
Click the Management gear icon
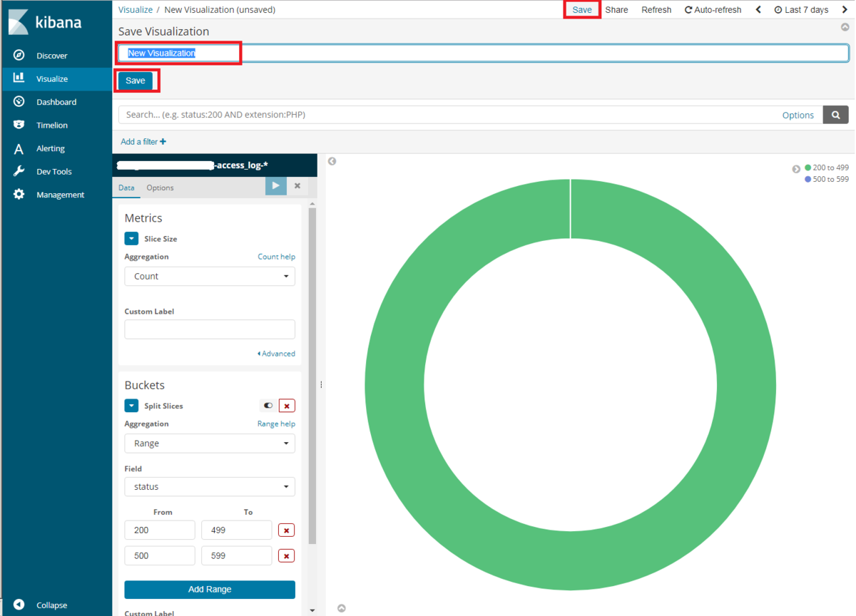click(19, 195)
